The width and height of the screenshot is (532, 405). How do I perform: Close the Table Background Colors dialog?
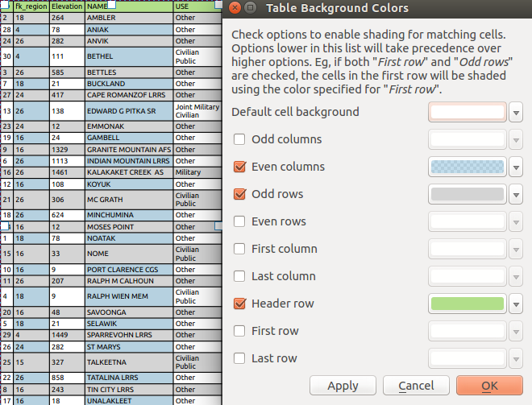coord(235,9)
